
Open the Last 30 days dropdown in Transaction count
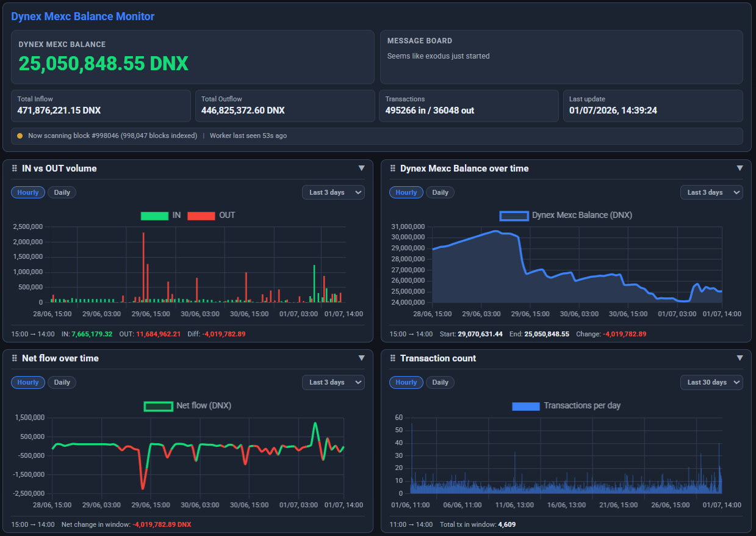point(711,382)
